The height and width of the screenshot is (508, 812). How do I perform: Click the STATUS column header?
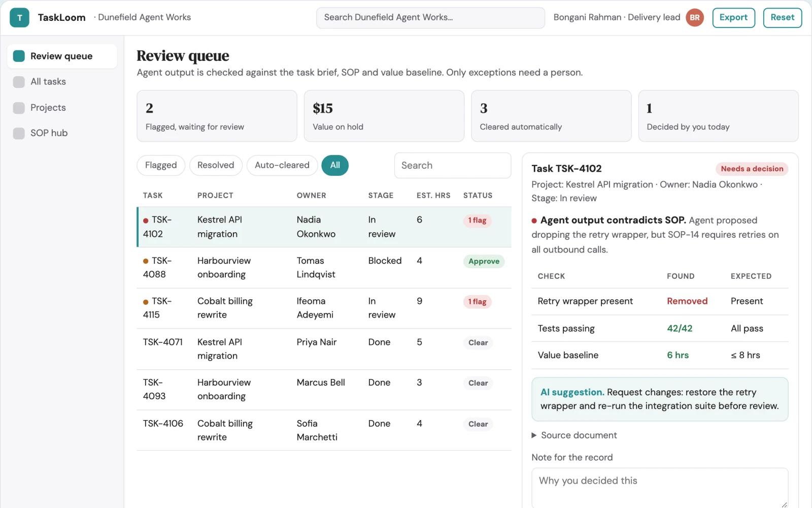pos(478,196)
